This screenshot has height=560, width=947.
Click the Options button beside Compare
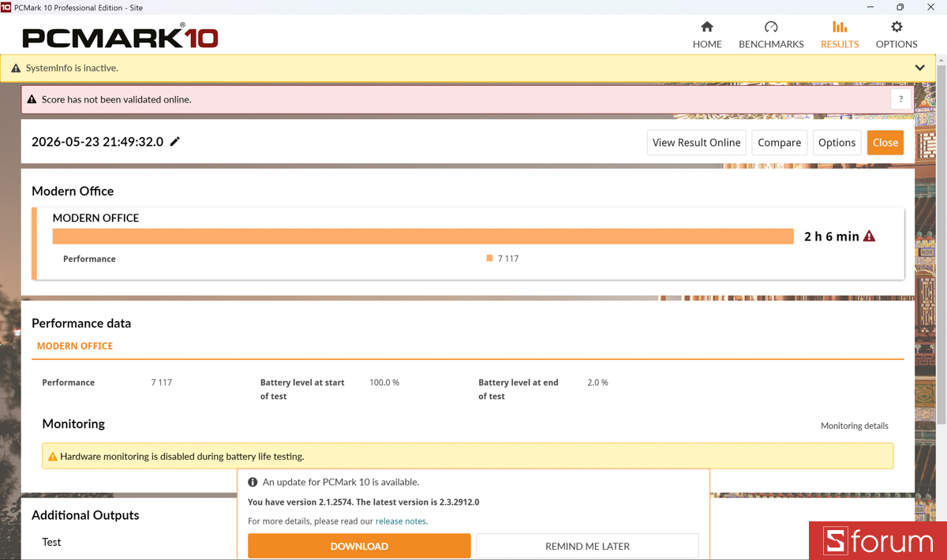837,143
